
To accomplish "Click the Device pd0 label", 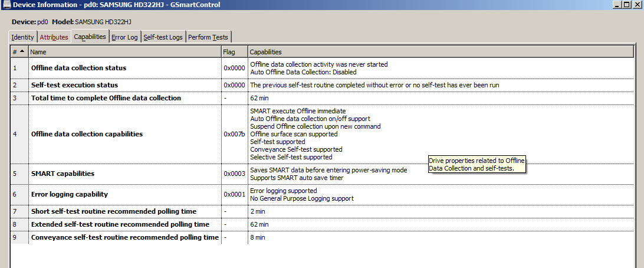I will 31,22.
